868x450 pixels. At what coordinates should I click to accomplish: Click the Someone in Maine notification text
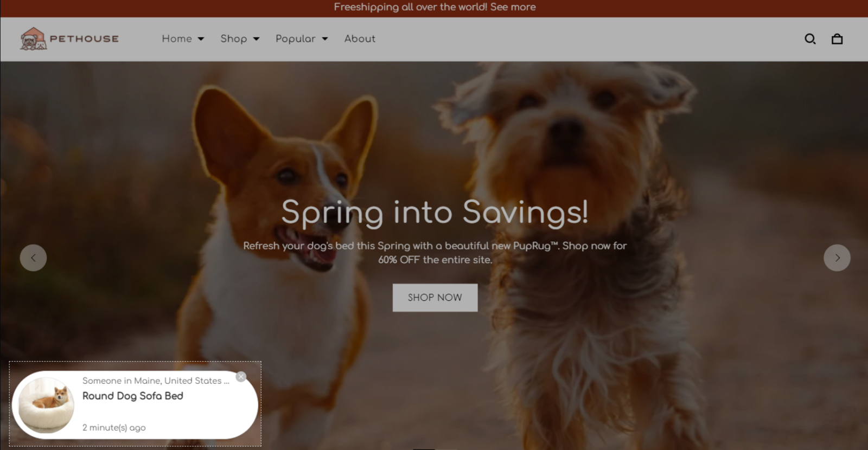[x=156, y=381]
